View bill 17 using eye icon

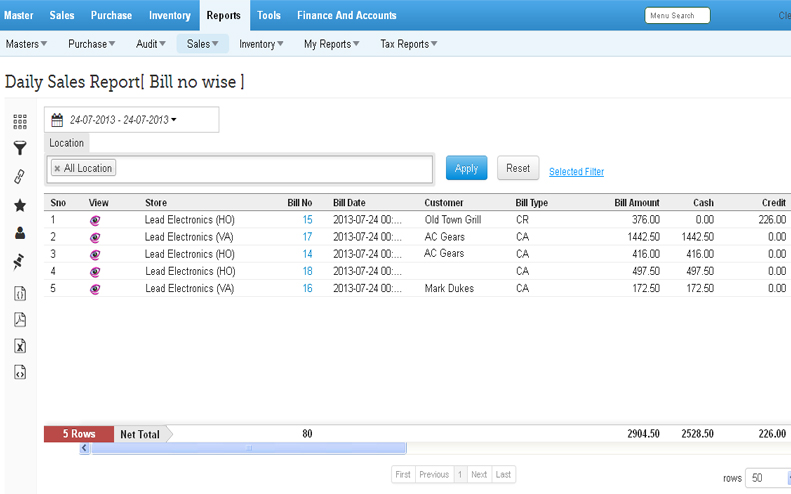[x=95, y=237]
